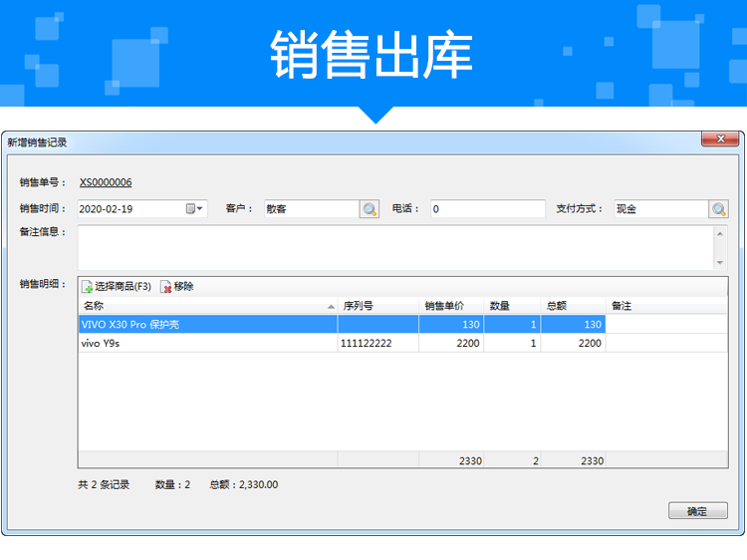Click the sale date text 2020-02-19

[106, 208]
